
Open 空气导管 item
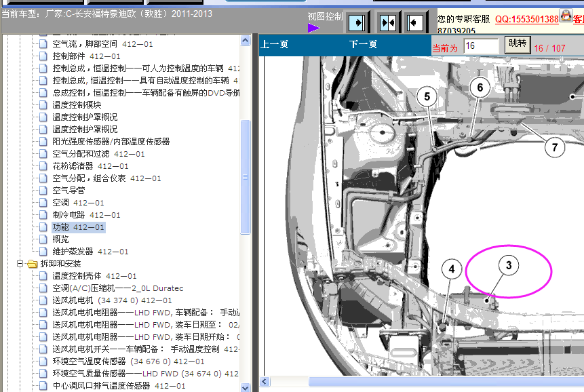pyautogui.click(x=69, y=191)
